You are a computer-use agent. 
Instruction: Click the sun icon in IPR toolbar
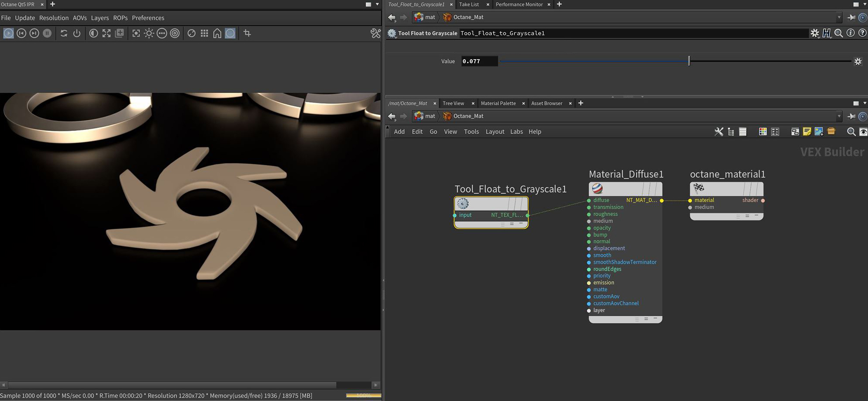point(149,33)
